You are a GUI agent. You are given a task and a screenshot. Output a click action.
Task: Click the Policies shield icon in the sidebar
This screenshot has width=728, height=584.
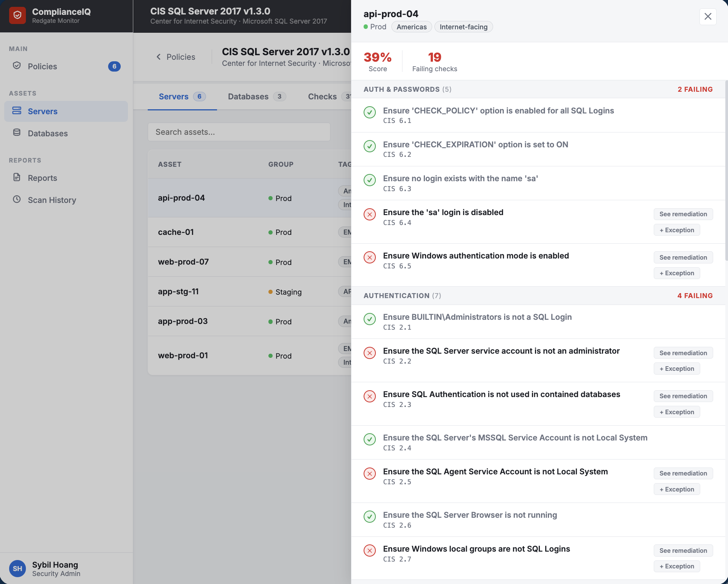click(x=17, y=65)
